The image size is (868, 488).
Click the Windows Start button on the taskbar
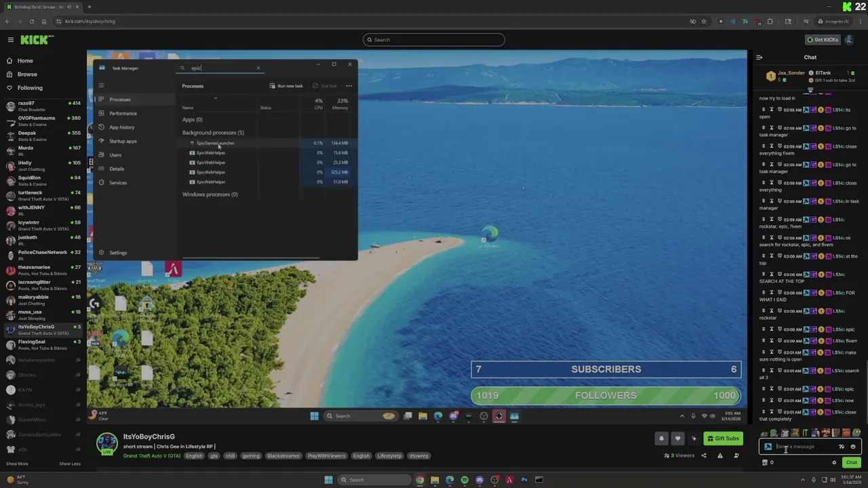coord(328,480)
